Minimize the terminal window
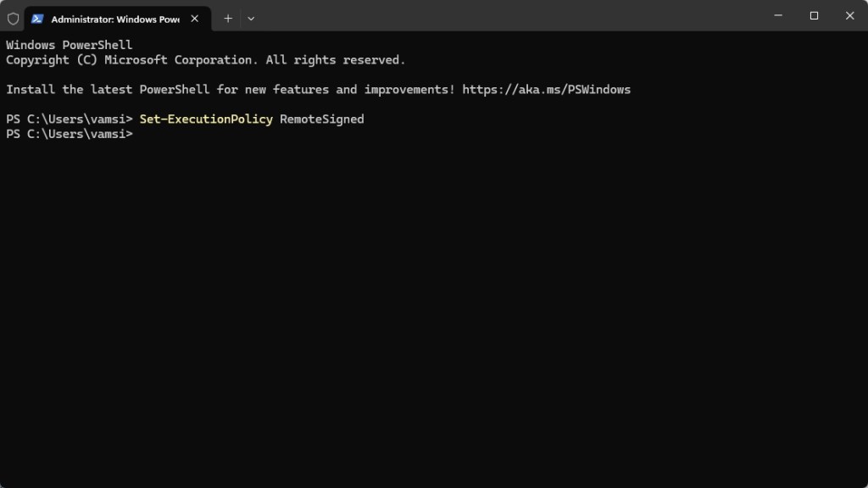 point(776,15)
